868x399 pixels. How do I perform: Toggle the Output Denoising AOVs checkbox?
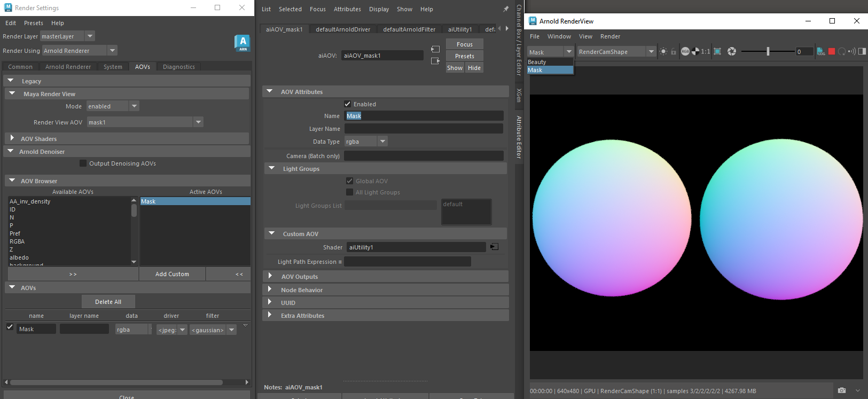[x=83, y=163]
